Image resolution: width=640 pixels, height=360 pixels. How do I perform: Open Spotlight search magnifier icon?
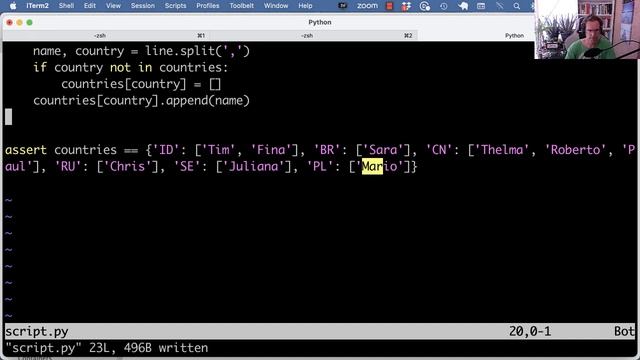[x=516, y=6]
